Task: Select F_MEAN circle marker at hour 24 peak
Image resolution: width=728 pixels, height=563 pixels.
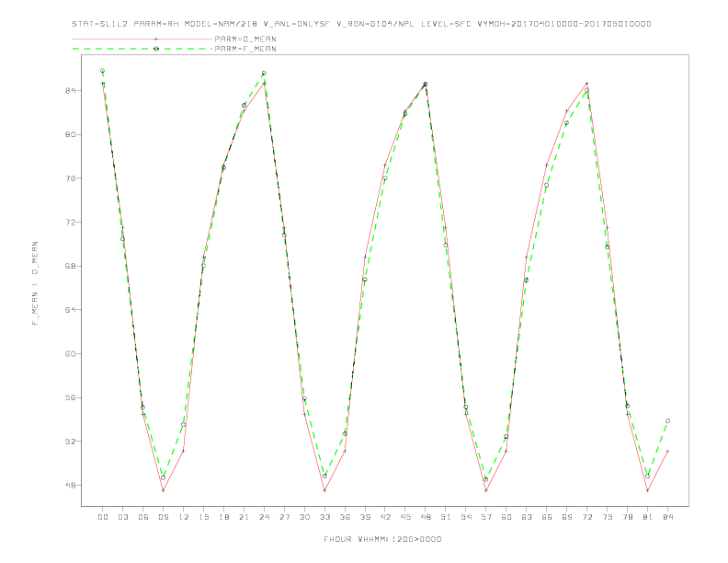Action: [264, 73]
